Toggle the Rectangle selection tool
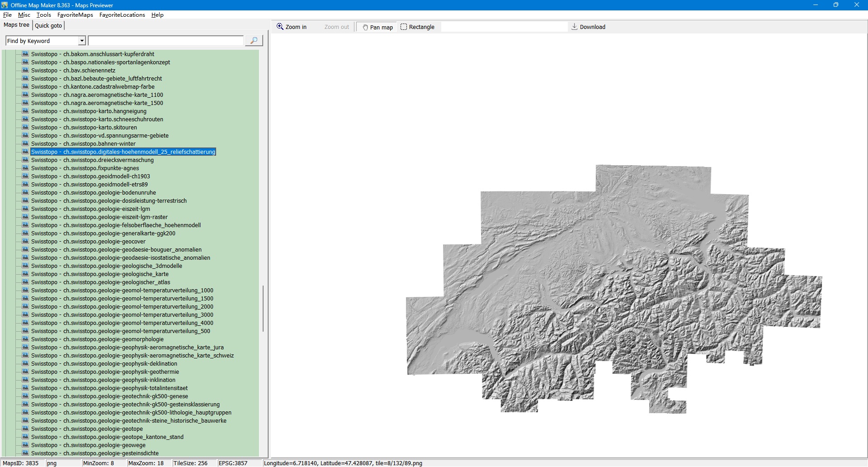 pyautogui.click(x=417, y=27)
